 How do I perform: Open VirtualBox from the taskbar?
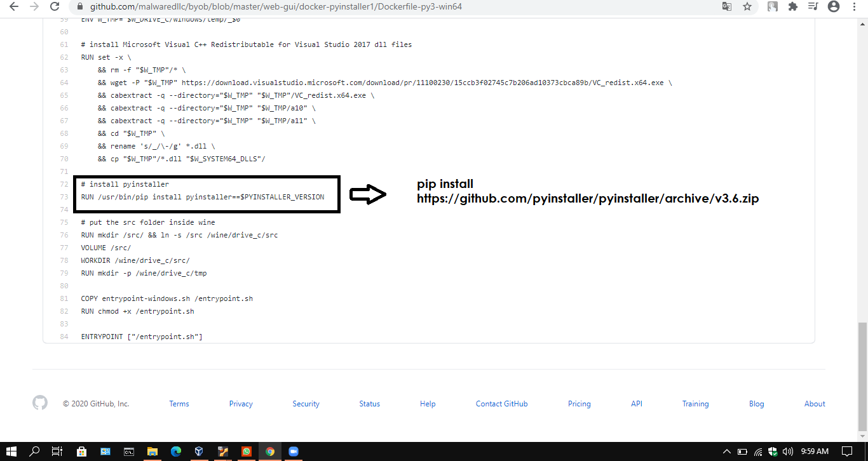[199, 451]
